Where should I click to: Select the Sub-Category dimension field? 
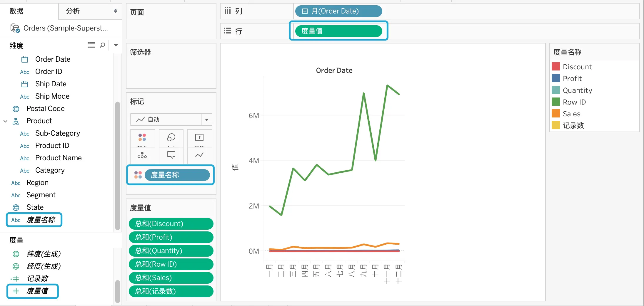pos(58,133)
